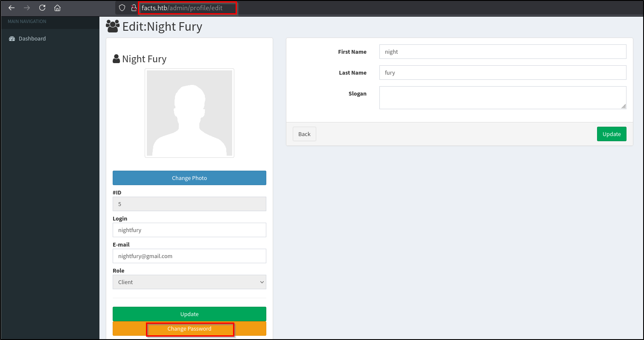Click the Update button beside Back
The height and width of the screenshot is (340, 644).
coord(612,134)
